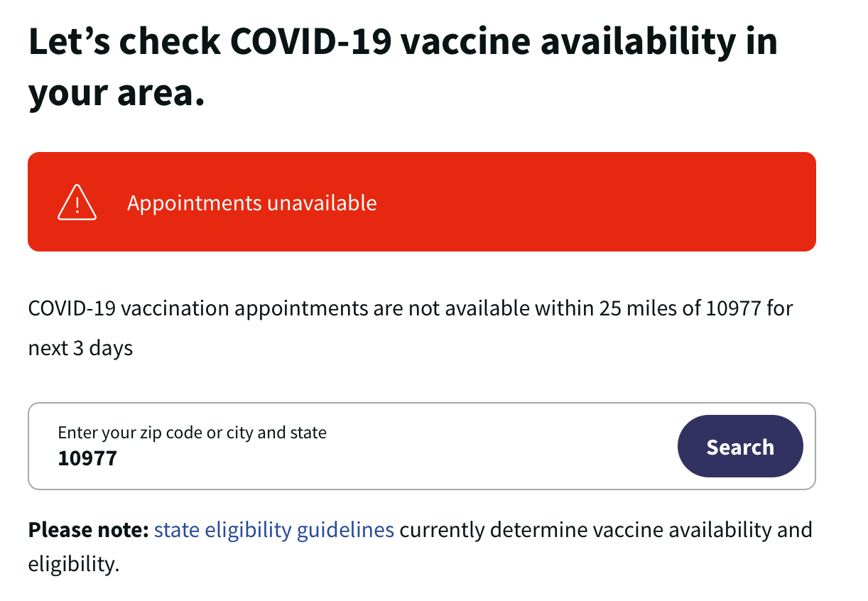Click the 'next 3 days' text

81,350
